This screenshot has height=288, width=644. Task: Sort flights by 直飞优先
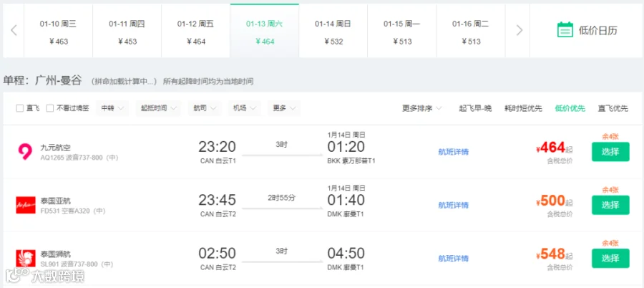pyautogui.click(x=613, y=109)
